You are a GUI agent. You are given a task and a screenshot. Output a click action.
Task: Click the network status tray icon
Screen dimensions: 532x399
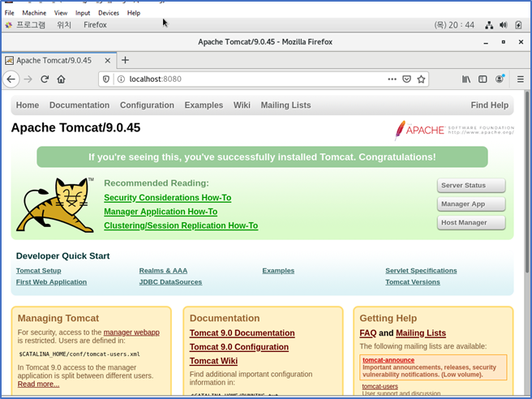pos(489,25)
